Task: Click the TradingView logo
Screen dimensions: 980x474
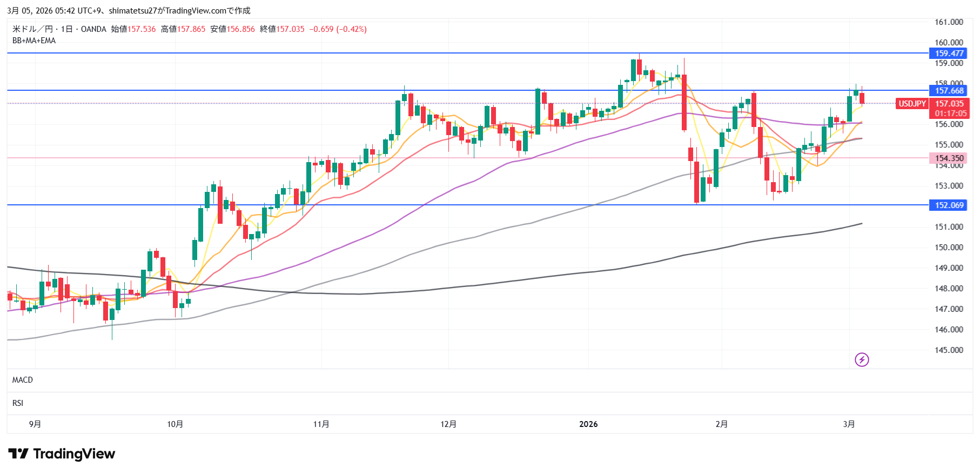Action: tap(62, 453)
